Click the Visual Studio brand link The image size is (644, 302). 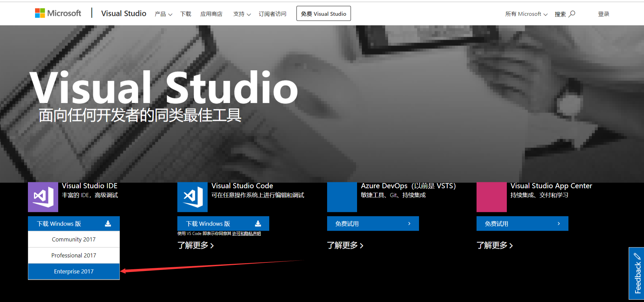pyautogui.click(x=124, y=13)
